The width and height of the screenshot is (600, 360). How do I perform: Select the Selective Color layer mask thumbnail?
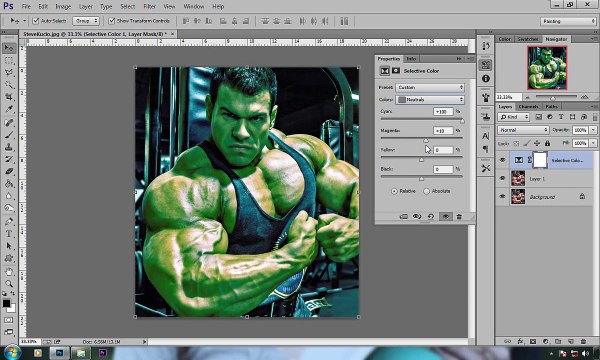[x=540, y=160]
